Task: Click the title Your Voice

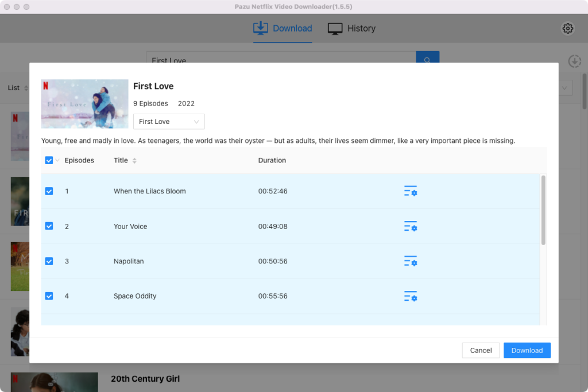Action: pos(130,226)
